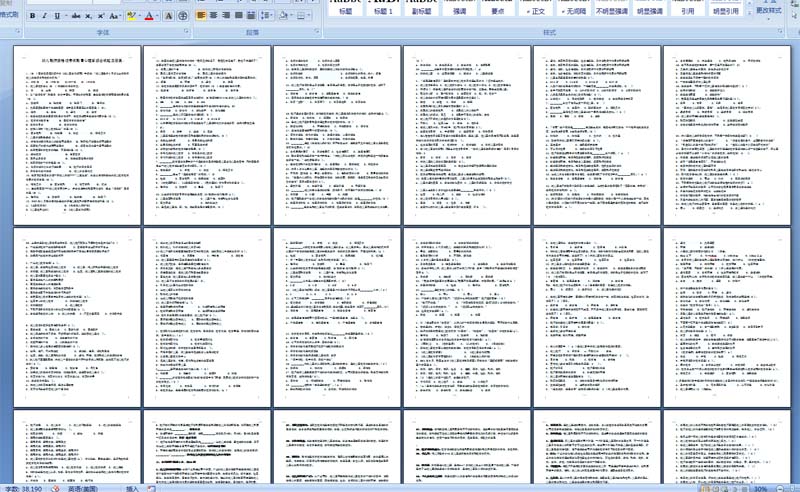The height and width of the screenshot is (492, 800).
Task: Open font color dropdown arrow
Action: [x=157, y=16]
